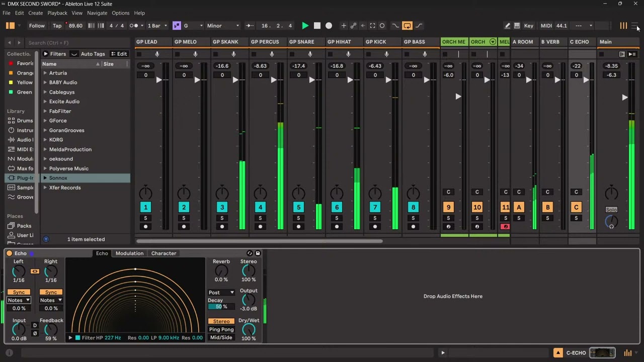
Task: Toggle the computer MIDI keyboard icon
Action: [x=517, y=26]
